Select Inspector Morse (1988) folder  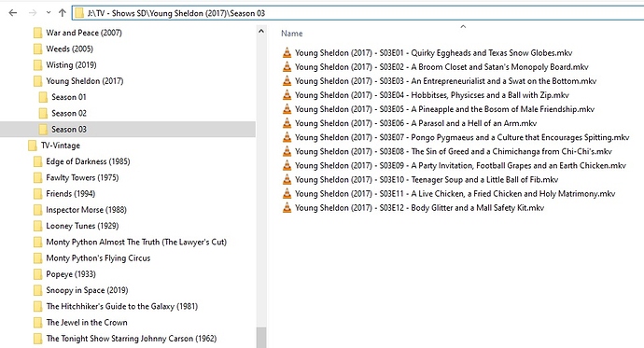[x=86, y=210]
